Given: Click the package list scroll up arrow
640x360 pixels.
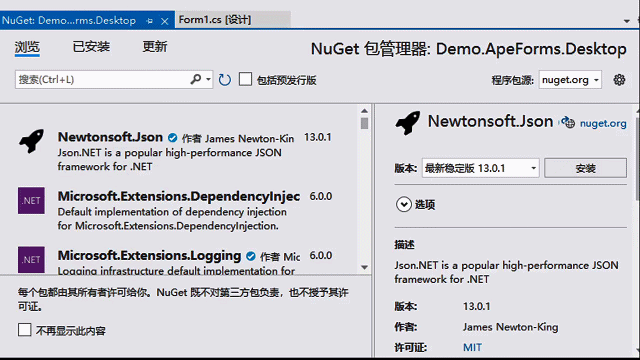Looking at the screenshot, I should coord(364,111).
